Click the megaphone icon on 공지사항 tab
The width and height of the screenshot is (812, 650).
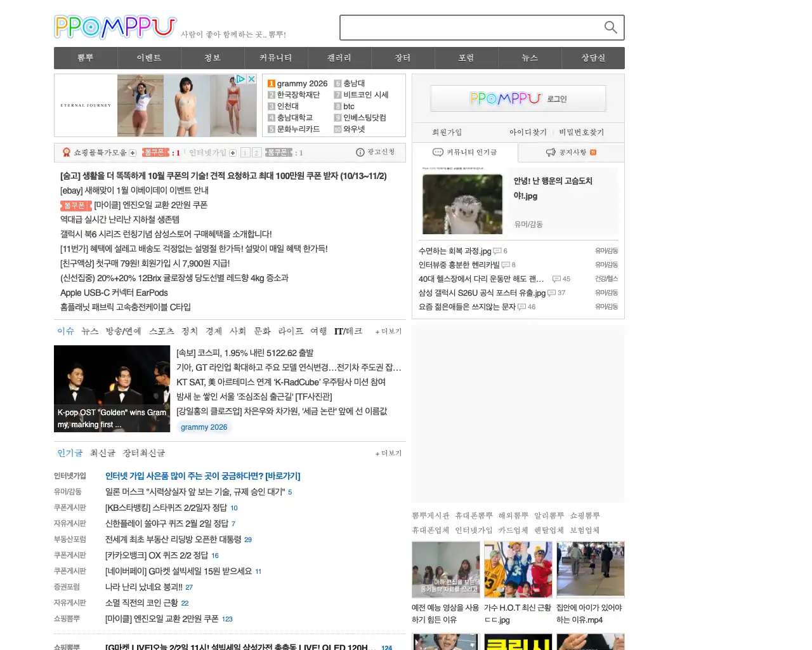pyautogui.click(x=549, y=152)
